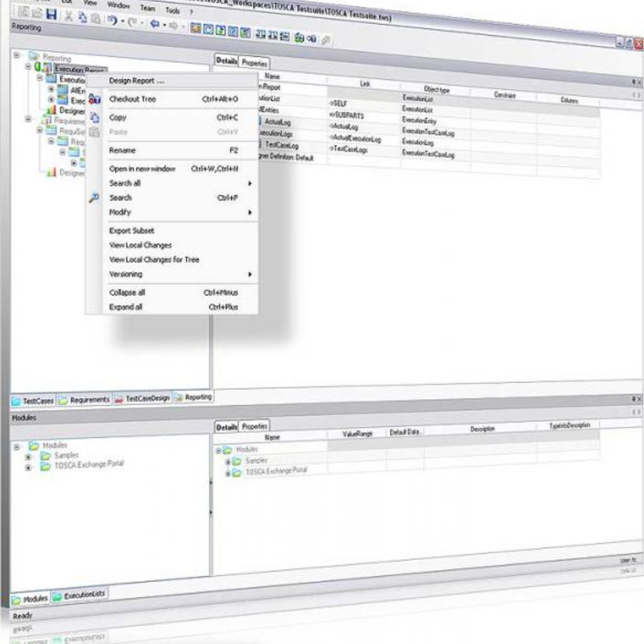The width and height of the screenshot is (644, 644).
Task: Open the upper Properties tab
Action: pos(254,63)
